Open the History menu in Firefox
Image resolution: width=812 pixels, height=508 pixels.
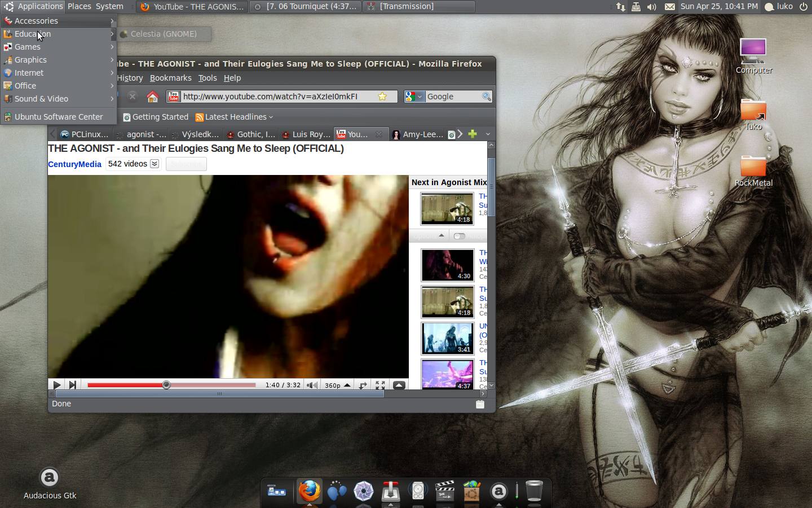pos(130,78)
